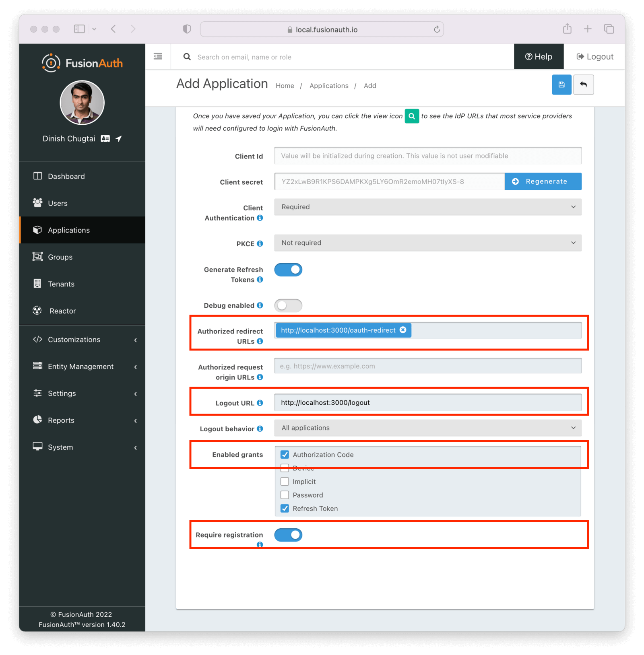Screen dimensions: 644x655
Task: Click the browser privacy shield icon
Action: coord(187,29)
